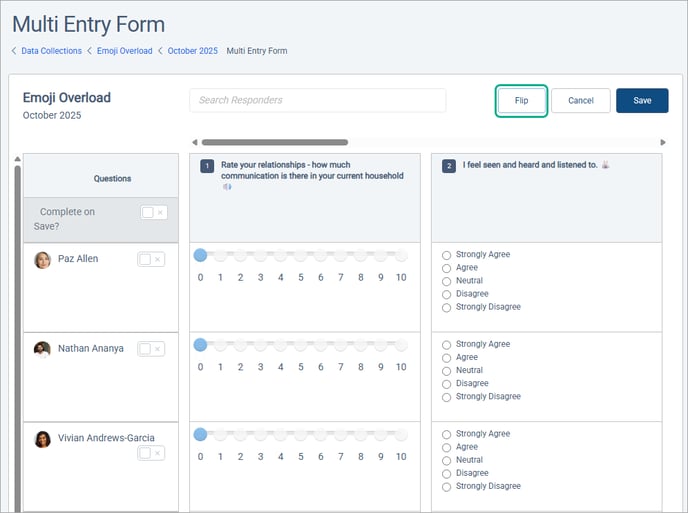The width and height of the screenshot is (688, 513).
Task: Click the up arrow of vertical scrollbar
Action: [x=16, y=158]
